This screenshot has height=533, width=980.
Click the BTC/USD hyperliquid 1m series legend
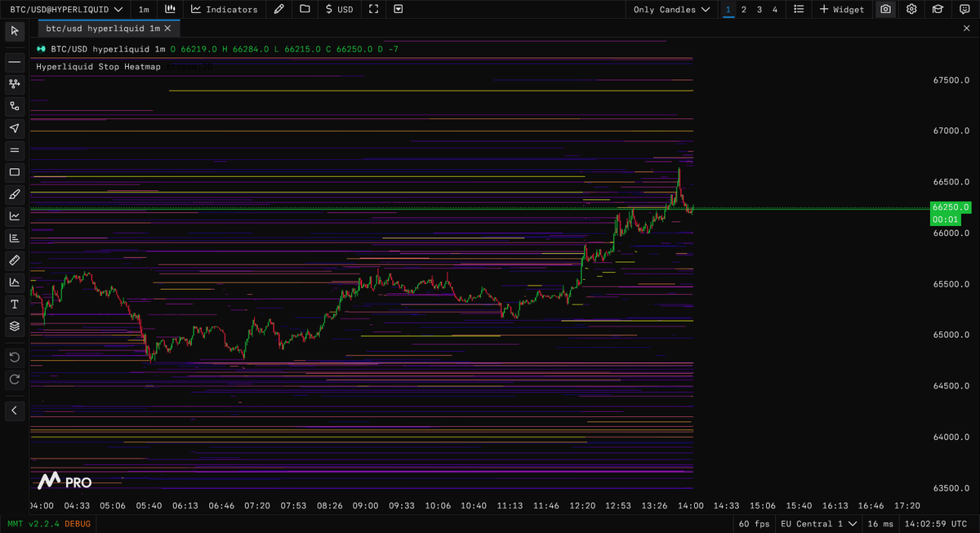pyautogui.click(x=108, y=49)
